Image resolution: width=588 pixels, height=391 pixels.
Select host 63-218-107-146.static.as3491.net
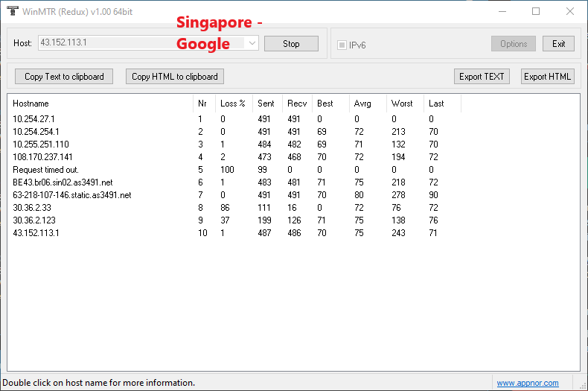[72, 195]
